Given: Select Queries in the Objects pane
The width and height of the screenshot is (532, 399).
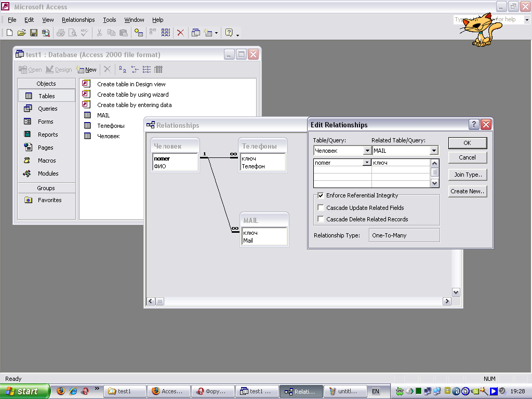Looking at the screenshot, I should point(47,109).
